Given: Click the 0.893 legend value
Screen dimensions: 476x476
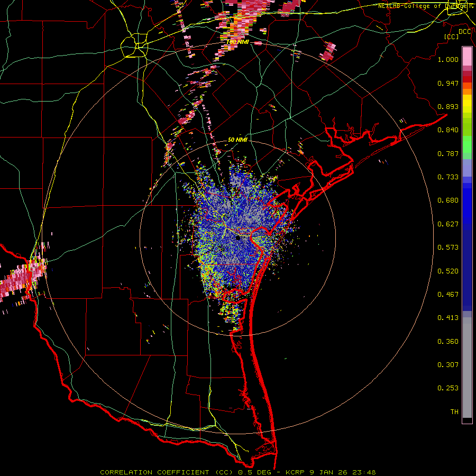Looking at the screenshot, I should point(448,106).
